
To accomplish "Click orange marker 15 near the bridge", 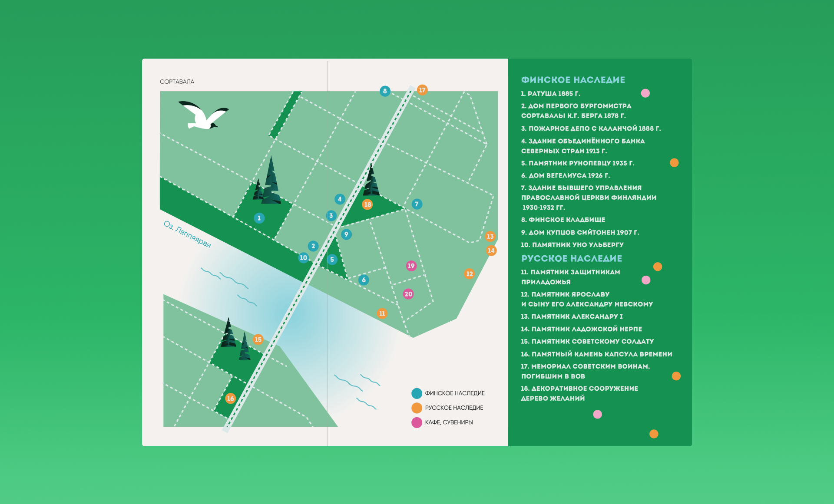I will coord(258,339).
